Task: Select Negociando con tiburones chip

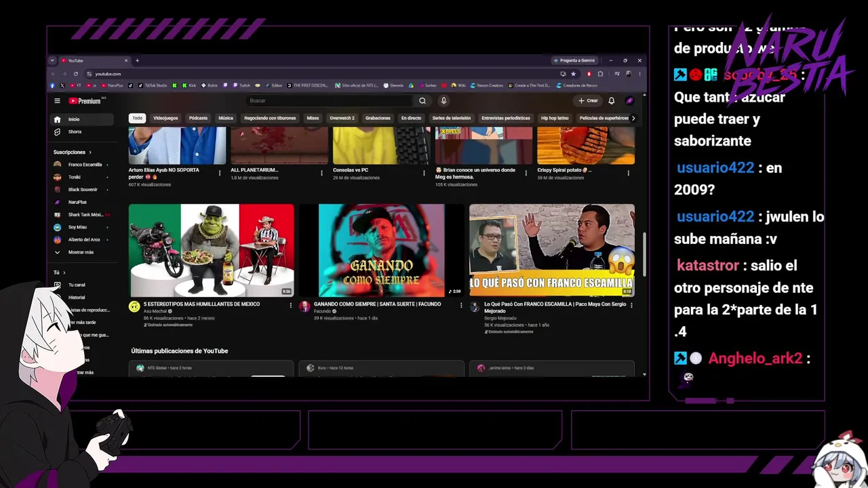Action: [270, 118]
